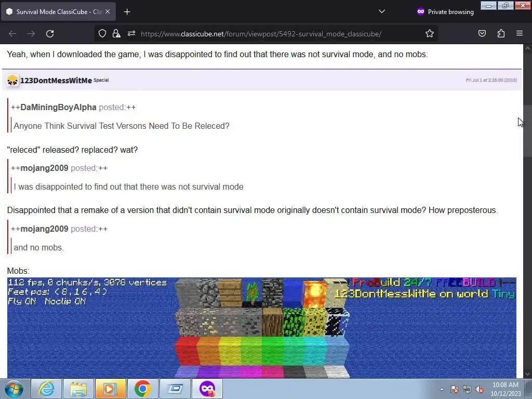Click first mojang2009 quote name above 'I was disappointed'
This screenshot has height=399, width=532.
pyautogui.click(x=45, y=168)
